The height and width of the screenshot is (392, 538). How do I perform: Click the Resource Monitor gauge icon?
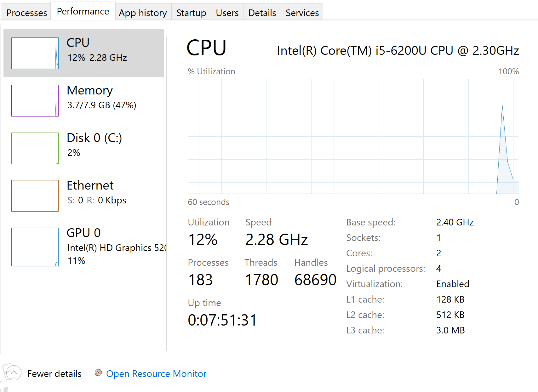pos(98,373)
